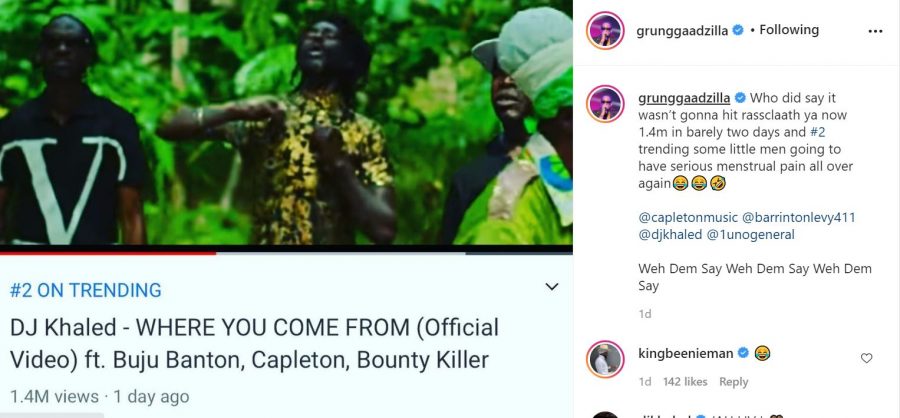Open kingbeenieman's profile avatar

[605, 359]
